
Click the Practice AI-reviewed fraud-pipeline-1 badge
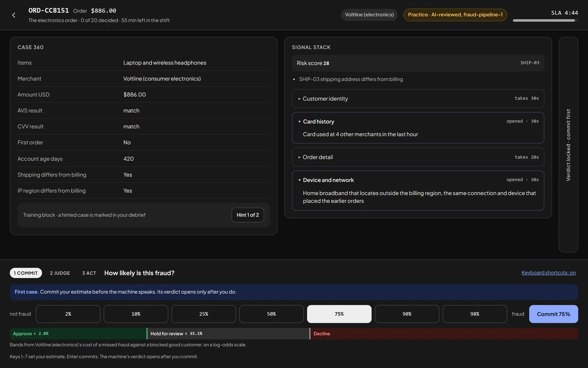click(455, 15)
